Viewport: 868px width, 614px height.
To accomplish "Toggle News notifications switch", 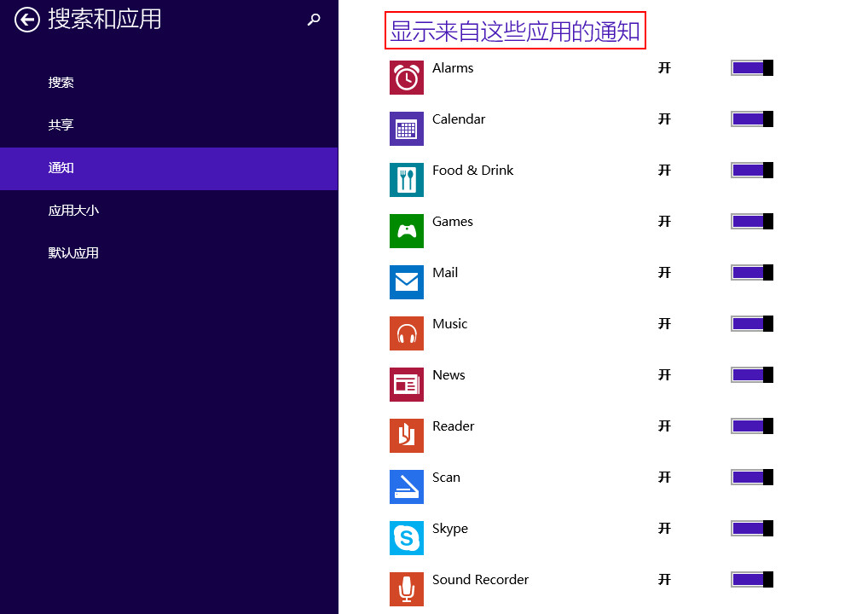I will 752,375.
